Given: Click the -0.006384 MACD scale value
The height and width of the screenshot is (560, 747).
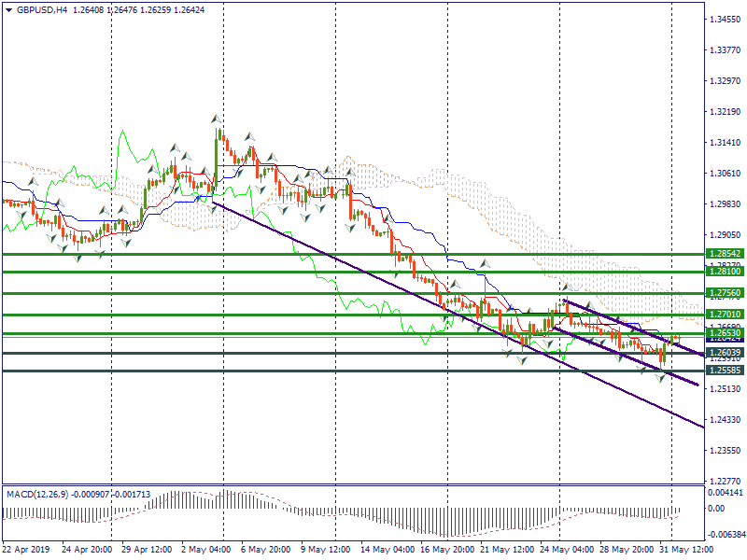Looking at the screenshot, I should click(725, 535).
